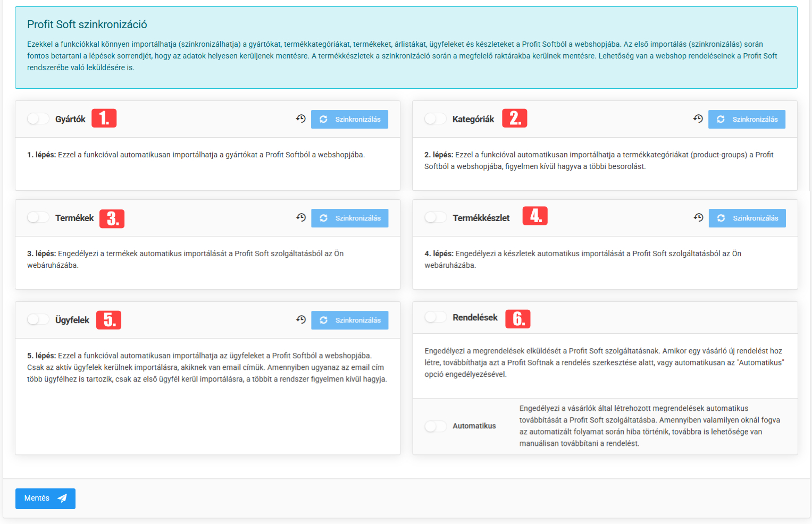Click Szinkronizálás button for Gyártók
This screenshot has width=812, height=524.
point(349,119)
